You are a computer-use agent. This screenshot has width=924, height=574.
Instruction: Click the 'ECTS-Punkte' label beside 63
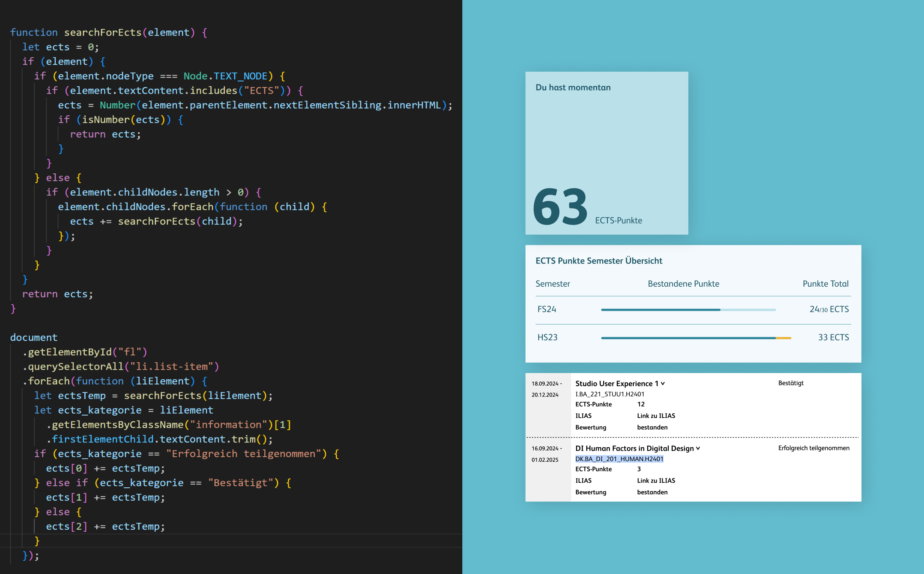click(x=618, y=221)
